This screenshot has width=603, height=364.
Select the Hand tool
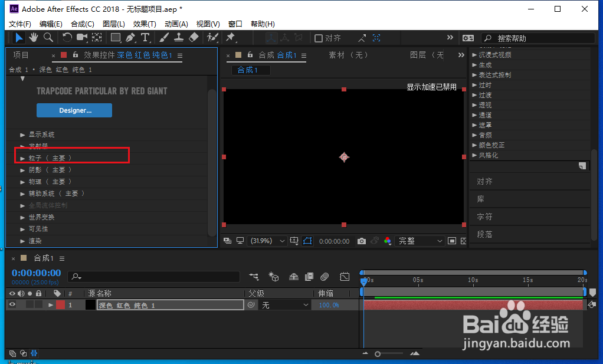coord(34,38)
